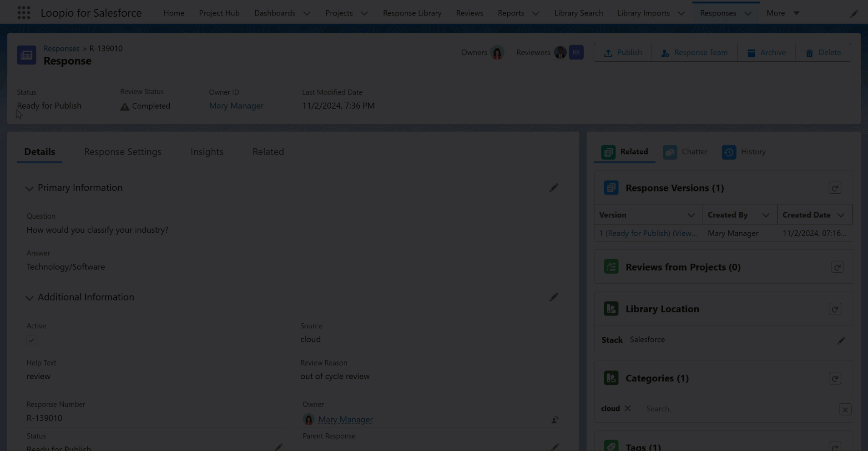
Task: Refresh the Response Versions list
Action: tap(835, 188)
